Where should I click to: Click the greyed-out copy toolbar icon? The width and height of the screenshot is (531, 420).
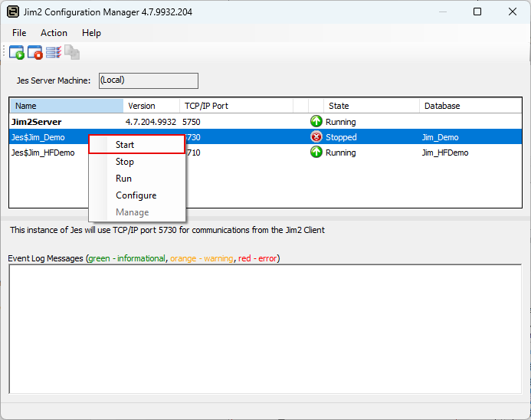tap(72, 52)
